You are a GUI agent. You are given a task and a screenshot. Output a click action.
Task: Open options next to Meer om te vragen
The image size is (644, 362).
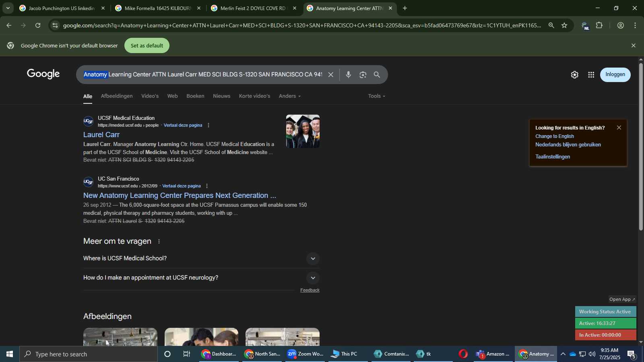point(159,241)
